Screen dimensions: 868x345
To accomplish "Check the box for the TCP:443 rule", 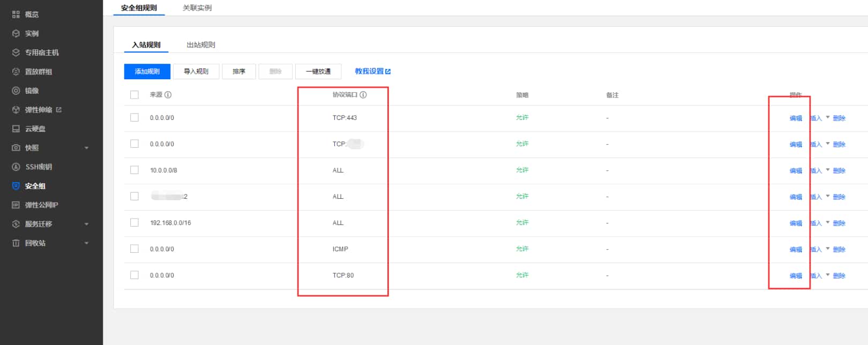I will coord(134,118).
